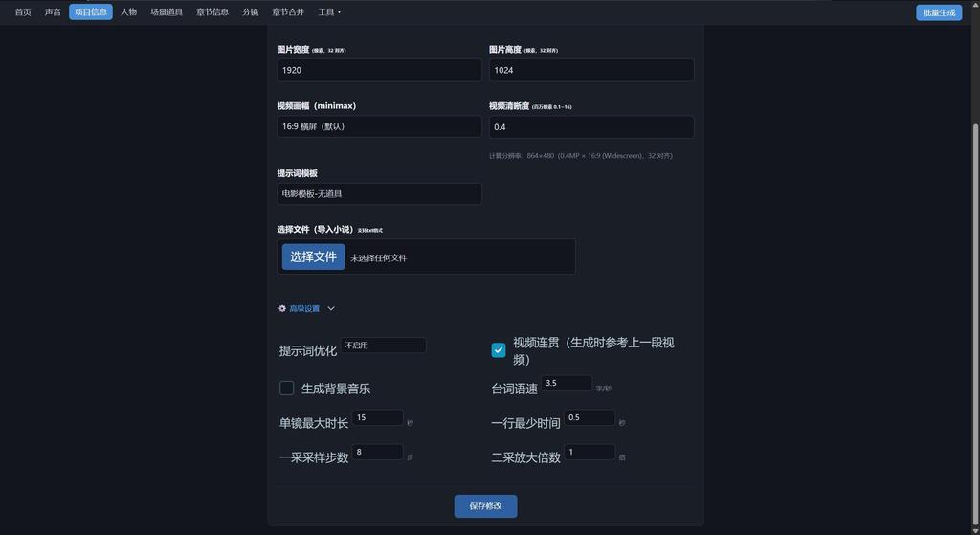The height and width of the screenshot is (535, 980).
Task: Enable the 生成背景音乐 checkbox
Action: [286, 389]
